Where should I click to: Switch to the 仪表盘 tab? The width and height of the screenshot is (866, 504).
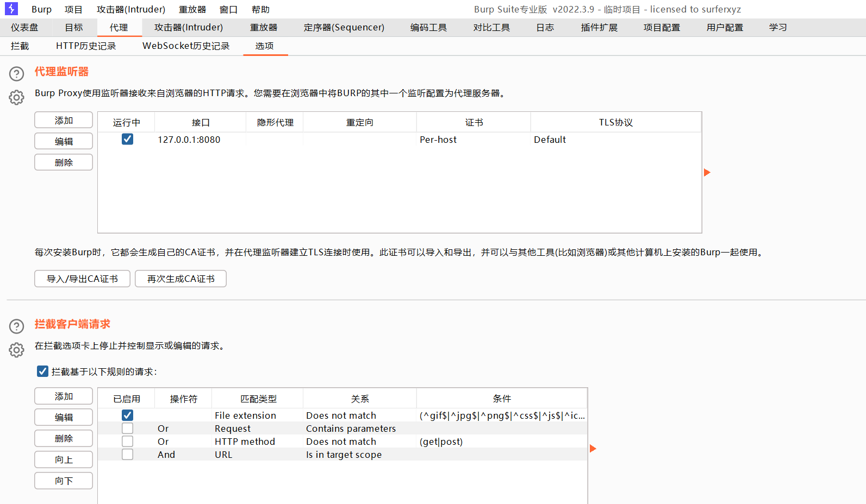point(24,27)
